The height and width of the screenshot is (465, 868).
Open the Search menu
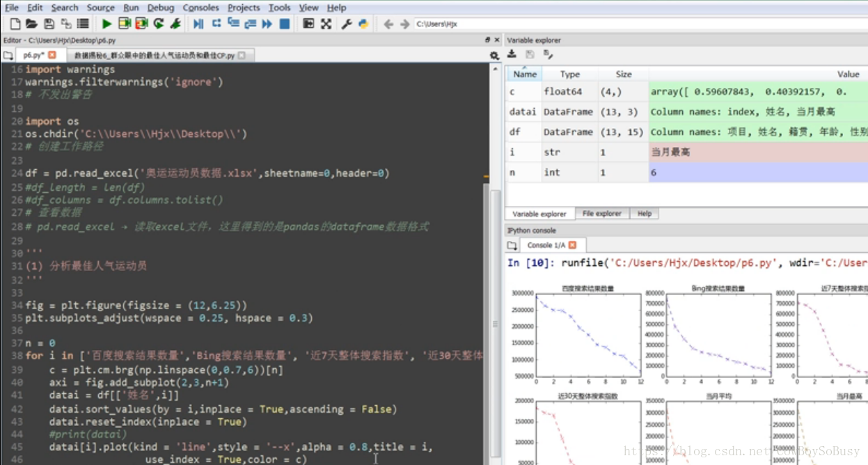pyautogui.click(x=65, y=8)
